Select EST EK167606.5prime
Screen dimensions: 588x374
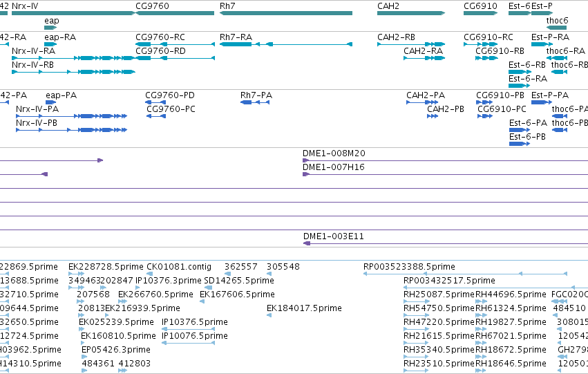(202, 301)
